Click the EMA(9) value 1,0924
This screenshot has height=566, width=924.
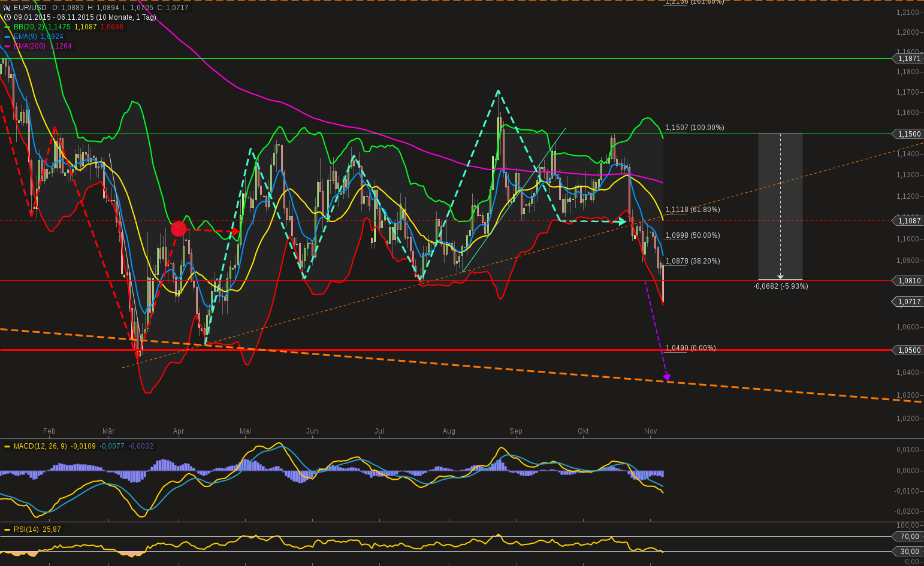(x=52, y=37)
